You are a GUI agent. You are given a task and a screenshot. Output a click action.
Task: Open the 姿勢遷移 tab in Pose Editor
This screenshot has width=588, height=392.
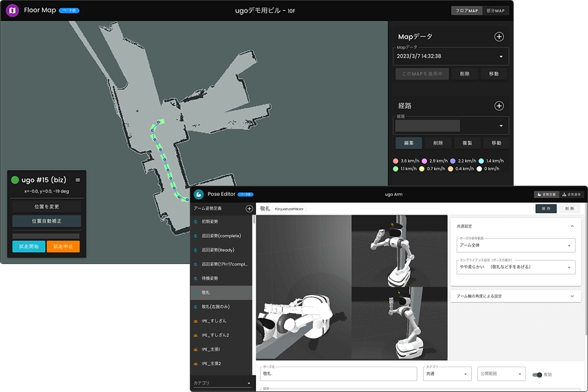pos(571,195)
